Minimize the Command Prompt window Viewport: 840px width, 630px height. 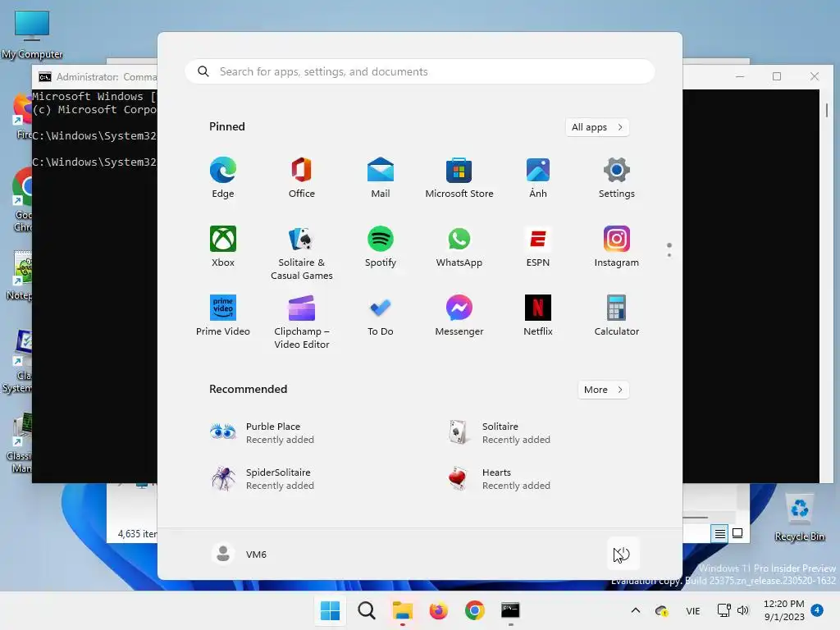pyautogui.click(x=740, y=76)
